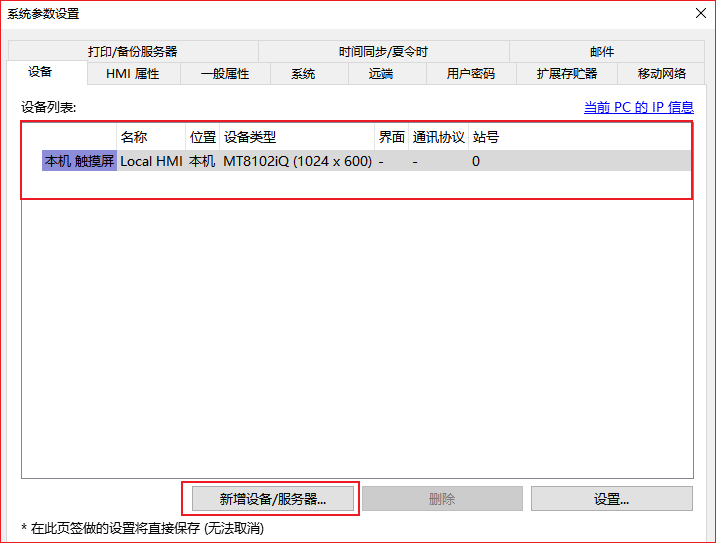Open the 一般属性 tab
The width and height of the screenshot is (716, 543).
click(x=224, y=74)
